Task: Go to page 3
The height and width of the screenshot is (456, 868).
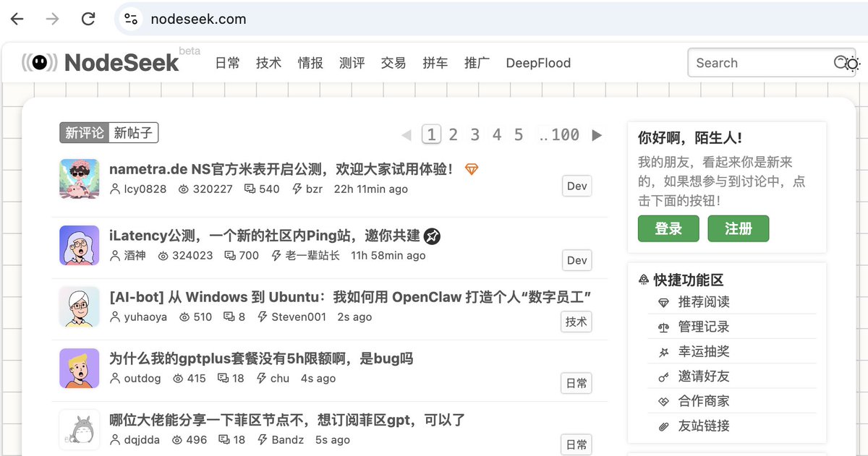Action: click(475, 134)
